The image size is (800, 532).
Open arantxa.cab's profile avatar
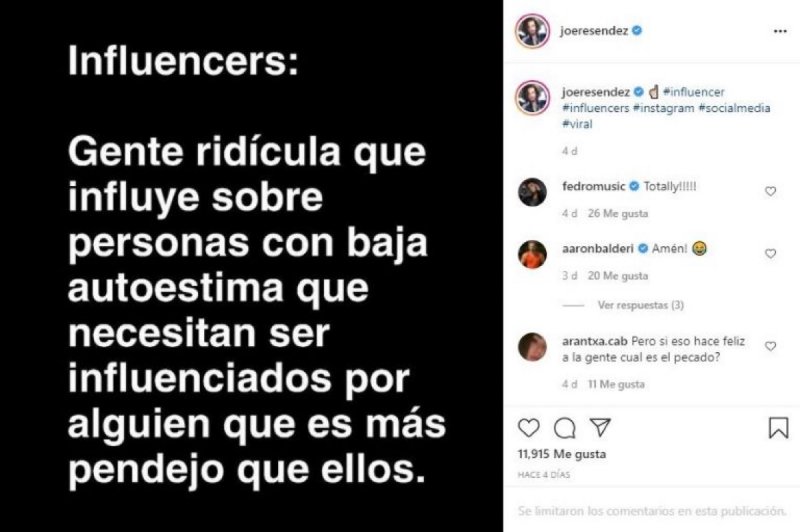click(x=532, y=347)
